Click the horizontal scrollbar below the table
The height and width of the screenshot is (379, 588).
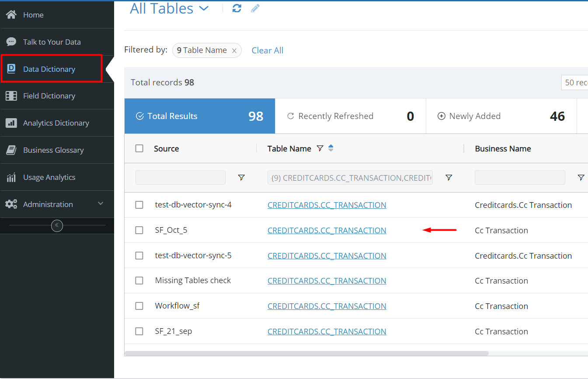point(306,353)
